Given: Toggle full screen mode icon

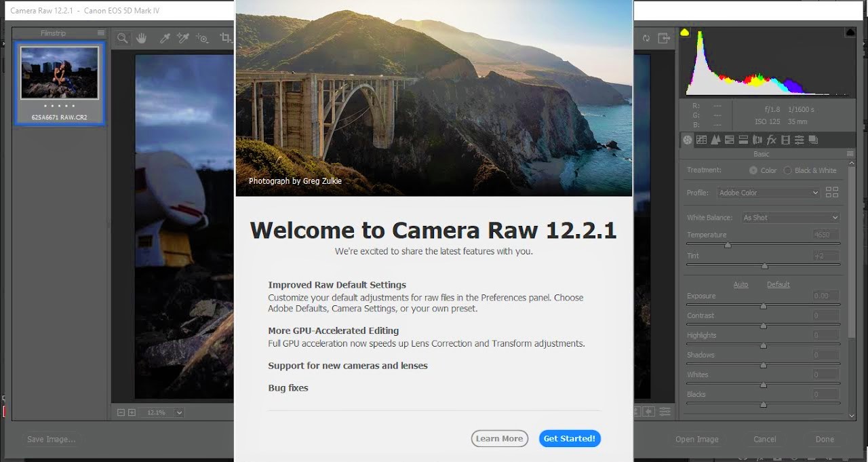Looking at the screenshot, I should pos(664,39).
